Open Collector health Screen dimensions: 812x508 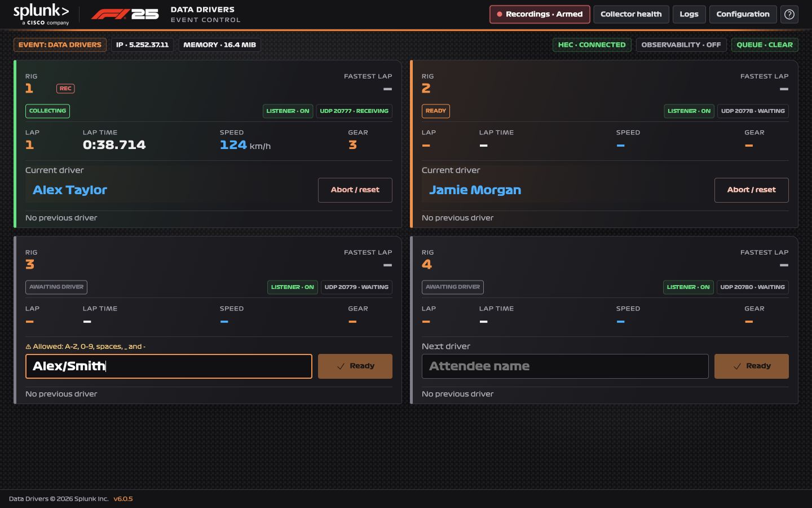pyautogui.click(x=631, y=14)
